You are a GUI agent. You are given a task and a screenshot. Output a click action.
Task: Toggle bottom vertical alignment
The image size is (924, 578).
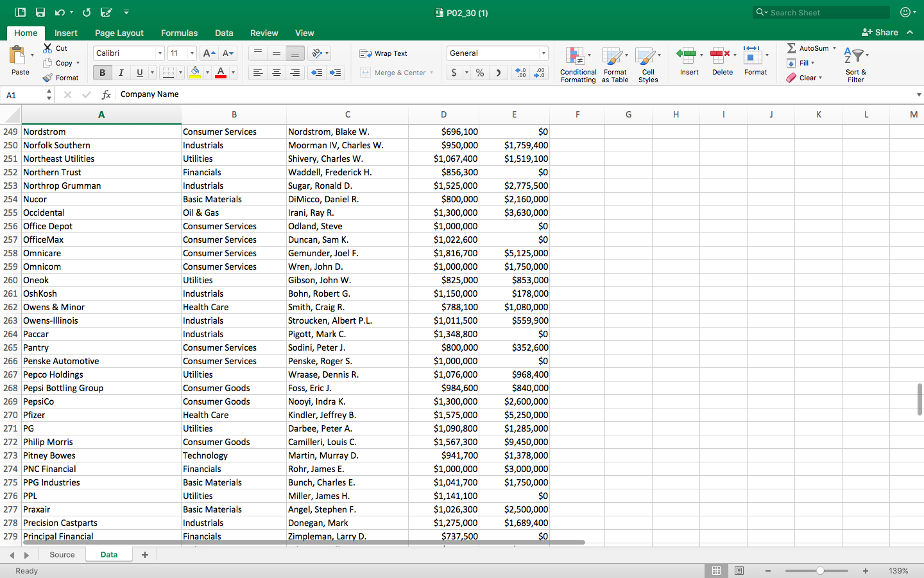point(295,53)
